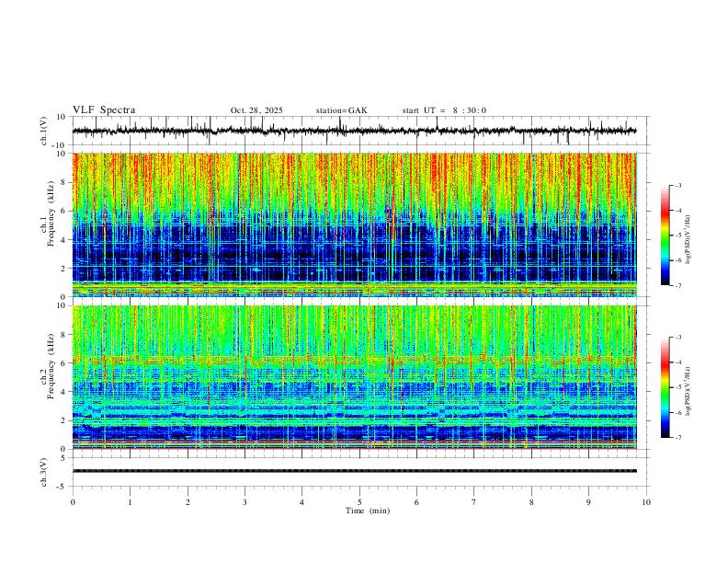Click the time-axis tick label "1"
Screen dimensions: 728x563
pyautogui.click(x=130, y=502)
